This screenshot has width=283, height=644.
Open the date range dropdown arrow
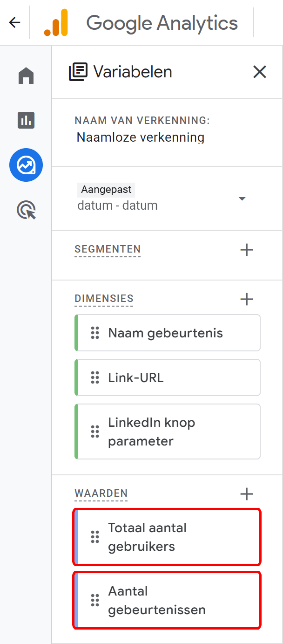tap(242, 198)
